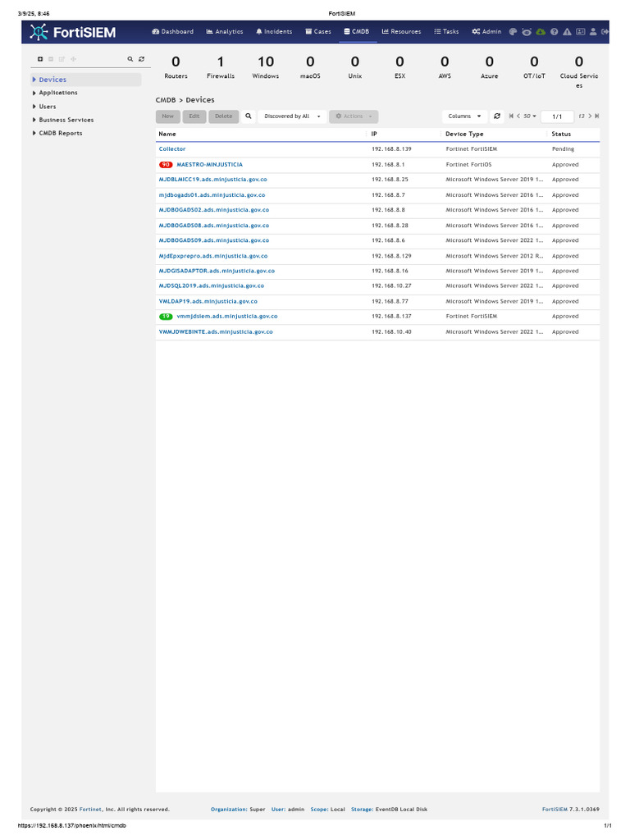Sort by IP column header
Screen dimensions: 630x840
(374, 134)
